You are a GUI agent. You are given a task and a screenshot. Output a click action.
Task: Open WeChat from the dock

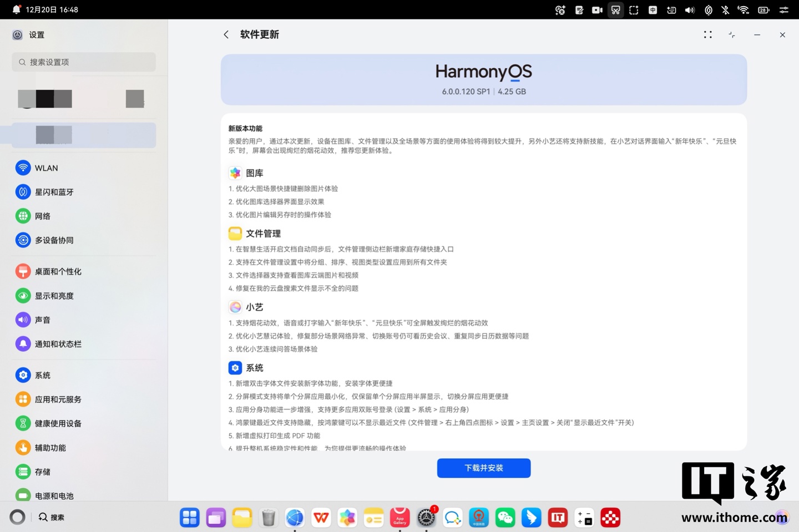click(x=505, y=518)
